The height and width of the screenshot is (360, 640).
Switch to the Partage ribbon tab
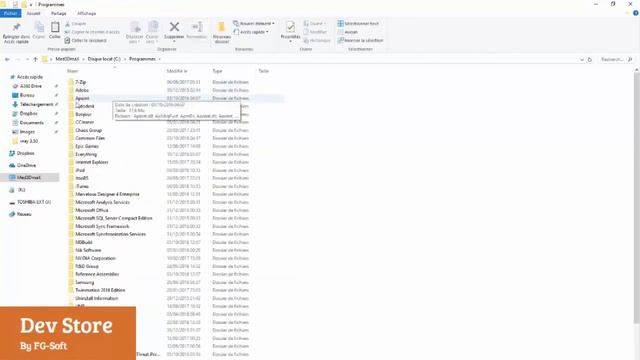point(59,13)
